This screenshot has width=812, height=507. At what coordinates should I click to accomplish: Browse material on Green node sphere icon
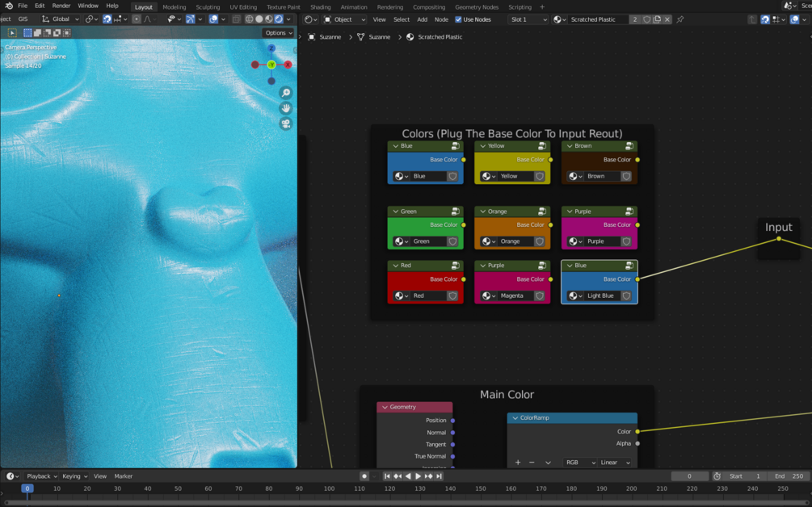coord(402,241)
